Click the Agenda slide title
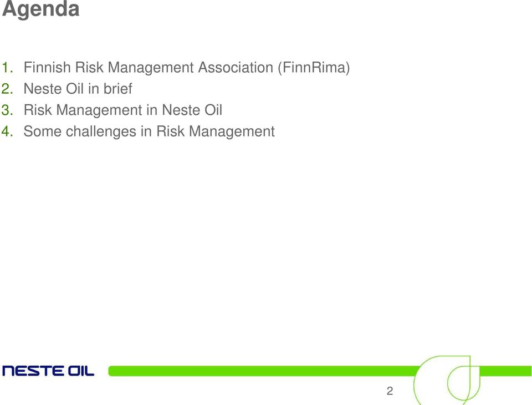 point(40,9)
